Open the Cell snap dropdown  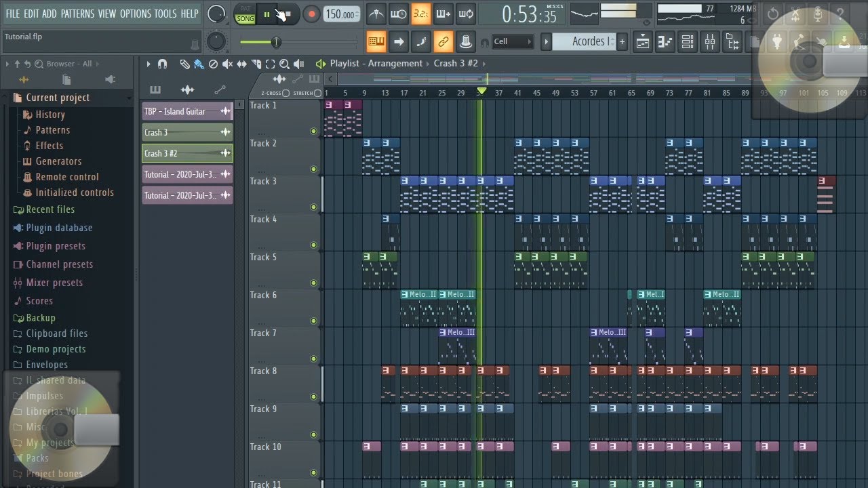(513, 42)
